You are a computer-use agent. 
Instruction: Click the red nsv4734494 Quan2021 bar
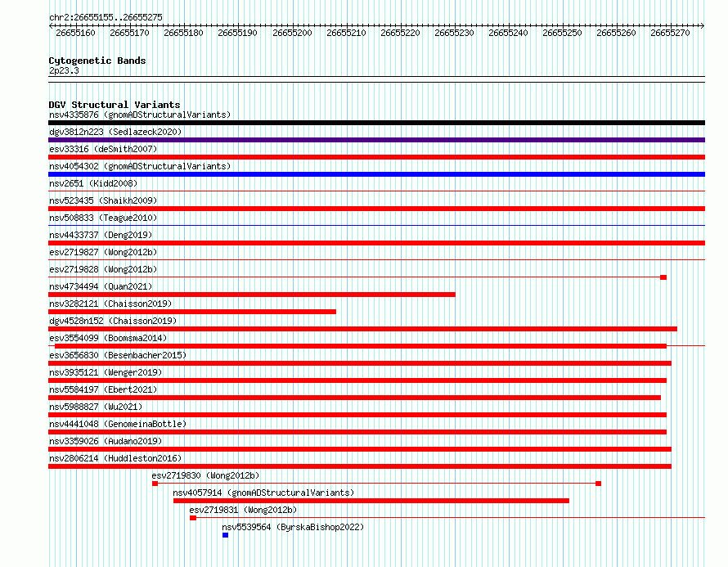[x=252, y=295]
